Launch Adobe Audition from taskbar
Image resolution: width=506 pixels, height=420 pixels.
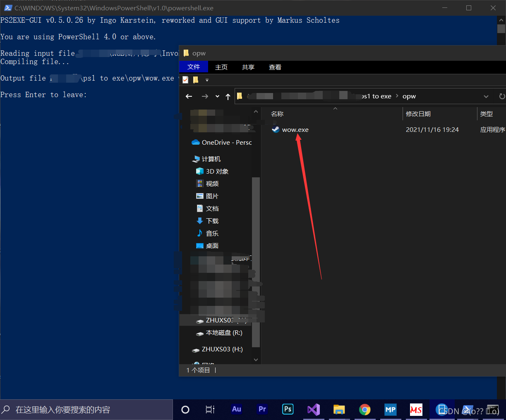pyautogui.click(x=236, y=409)
